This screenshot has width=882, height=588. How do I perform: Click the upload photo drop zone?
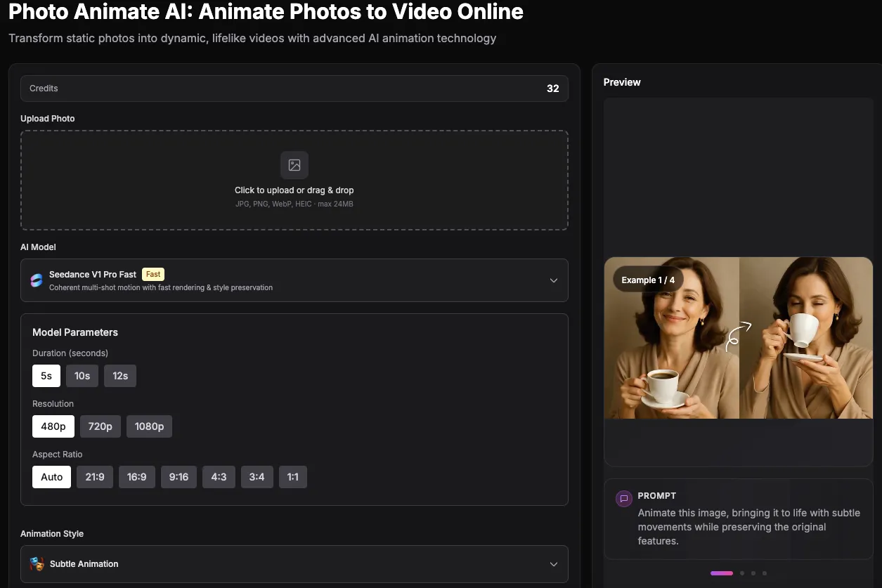pos(294,180)
